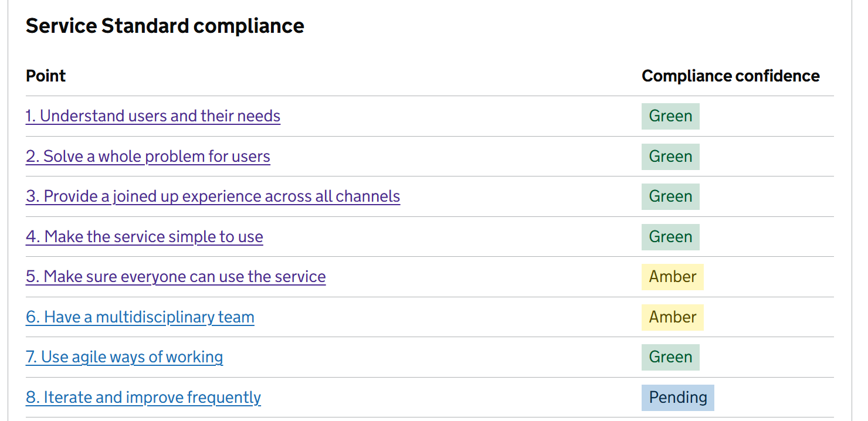Screen dimensions: 868x421
Task: Select Make sure everyone can use the service
Action: (175, 277)
